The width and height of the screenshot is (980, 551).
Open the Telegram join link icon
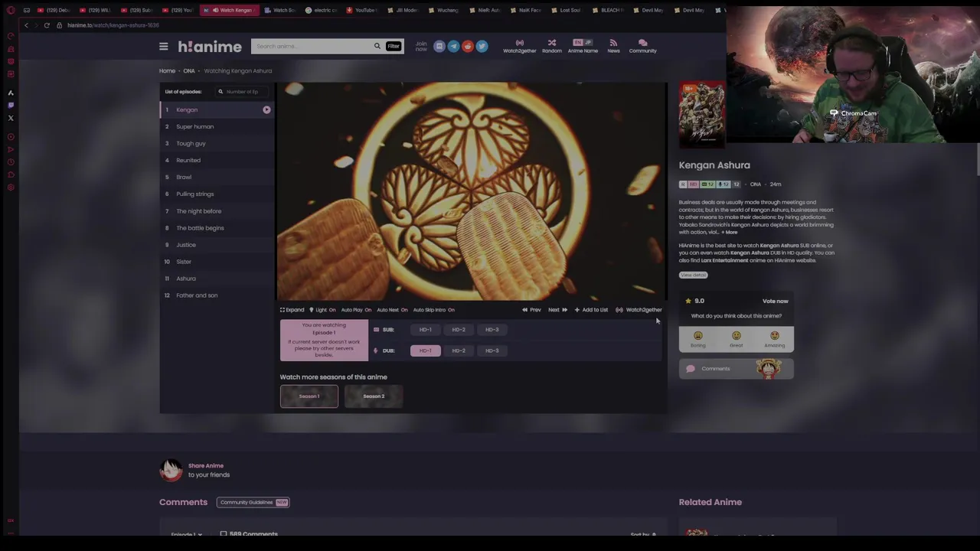pyautogui.click(x=453, y=47)
